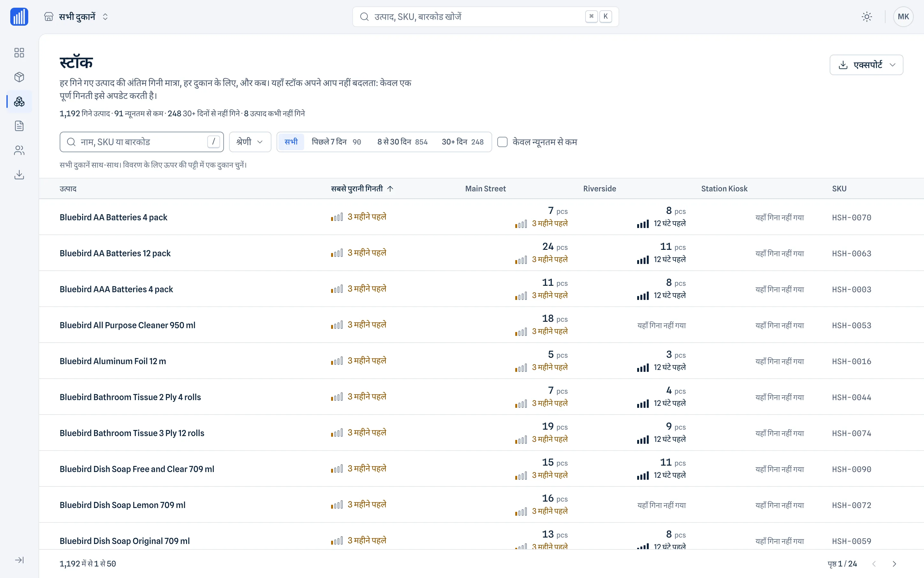
Task: Click the SKU column header
Action: coord(839,189)
